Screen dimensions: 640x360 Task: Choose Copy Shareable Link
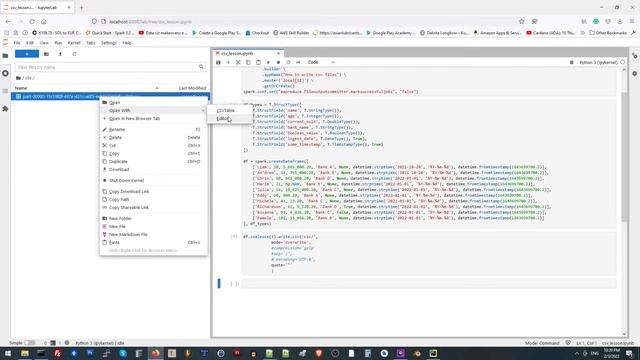[153, 207]
